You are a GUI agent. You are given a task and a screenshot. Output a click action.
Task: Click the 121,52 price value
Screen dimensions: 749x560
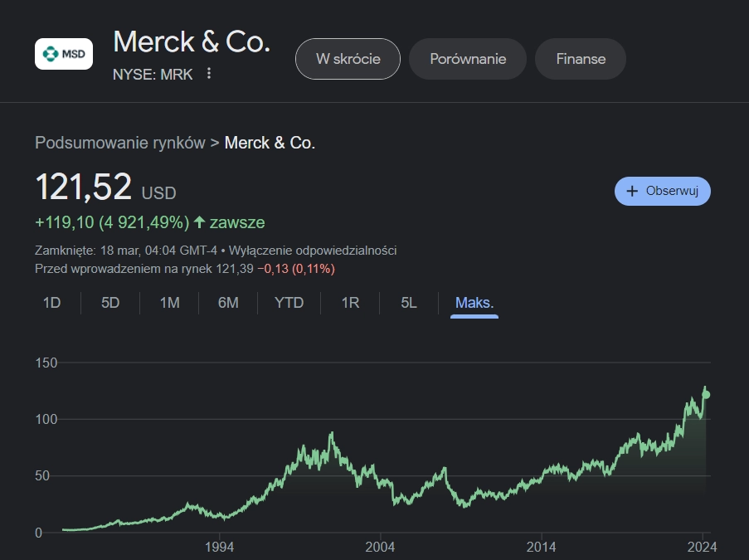[x=84, y=187]
